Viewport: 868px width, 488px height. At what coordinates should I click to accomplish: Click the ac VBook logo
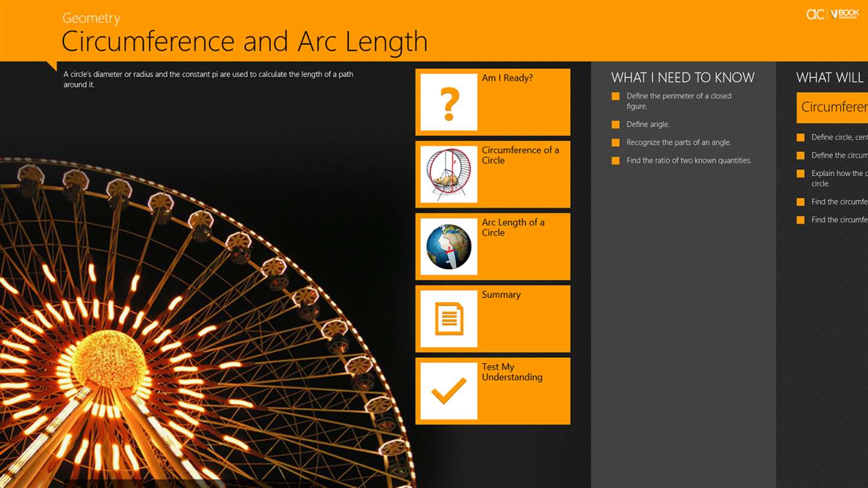[x=832, y=14]
